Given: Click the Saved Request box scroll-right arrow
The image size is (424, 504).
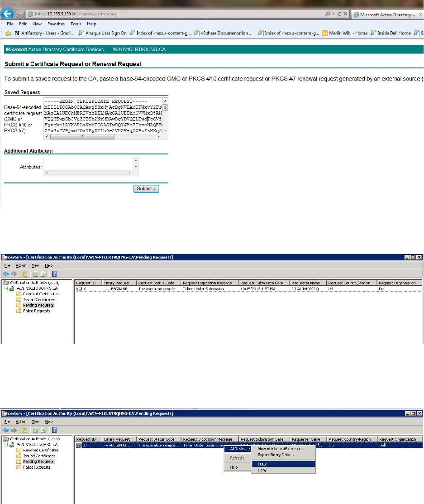Looking at the screenshot, I should pyautogui.click(x=159, y=137).
